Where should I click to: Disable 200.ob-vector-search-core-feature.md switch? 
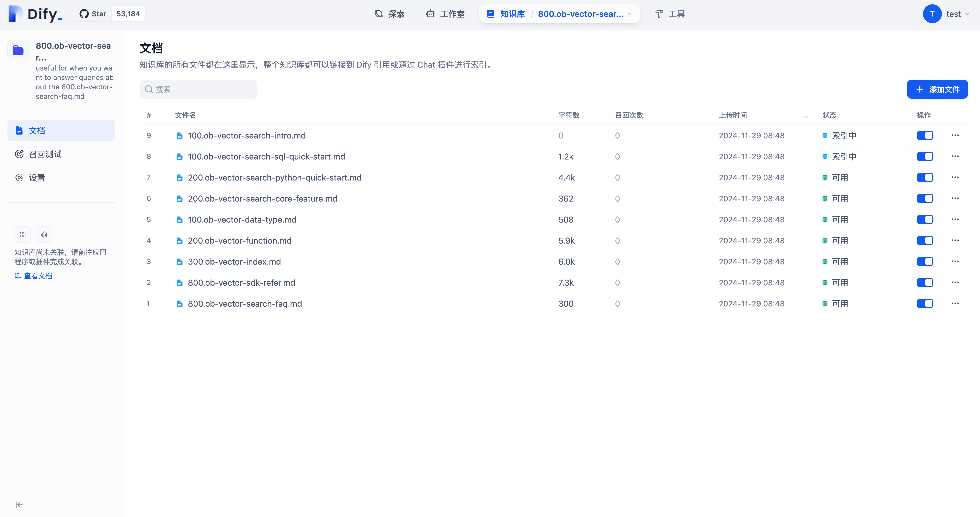click(925, 198)
